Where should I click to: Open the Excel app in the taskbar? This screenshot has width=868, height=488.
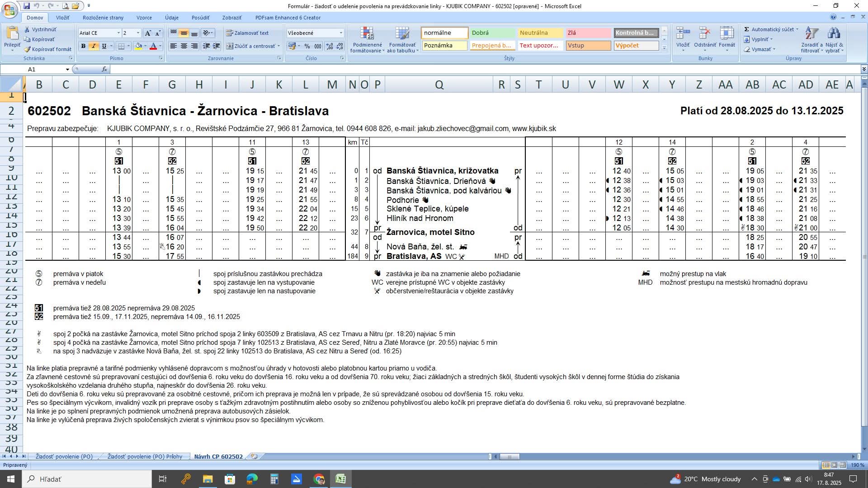[x=341, y=479]
